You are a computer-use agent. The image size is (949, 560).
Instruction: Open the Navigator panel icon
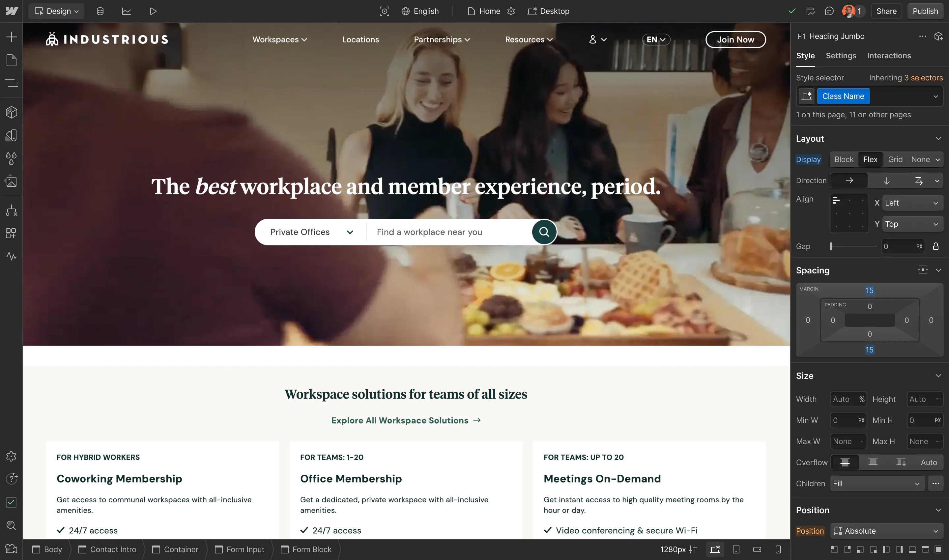(11, 83)
